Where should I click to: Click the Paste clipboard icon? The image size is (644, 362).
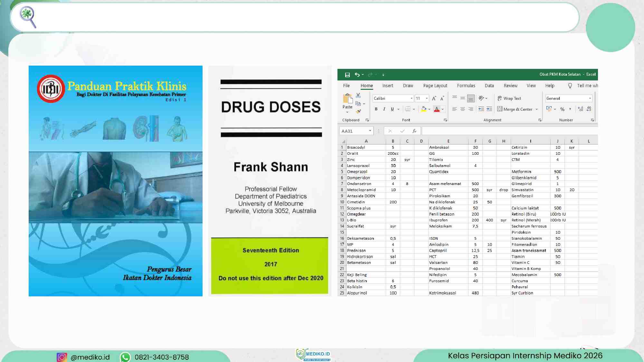[x=347, y=98]
